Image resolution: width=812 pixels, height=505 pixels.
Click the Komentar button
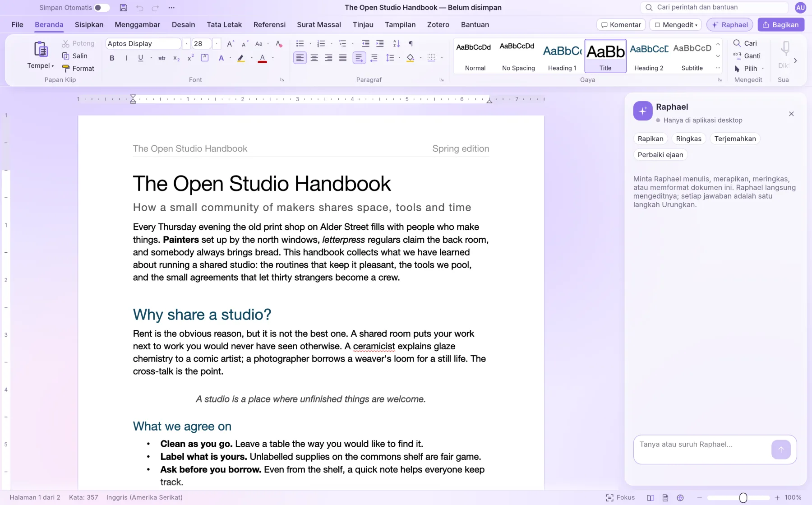click(x=621, y=25)
